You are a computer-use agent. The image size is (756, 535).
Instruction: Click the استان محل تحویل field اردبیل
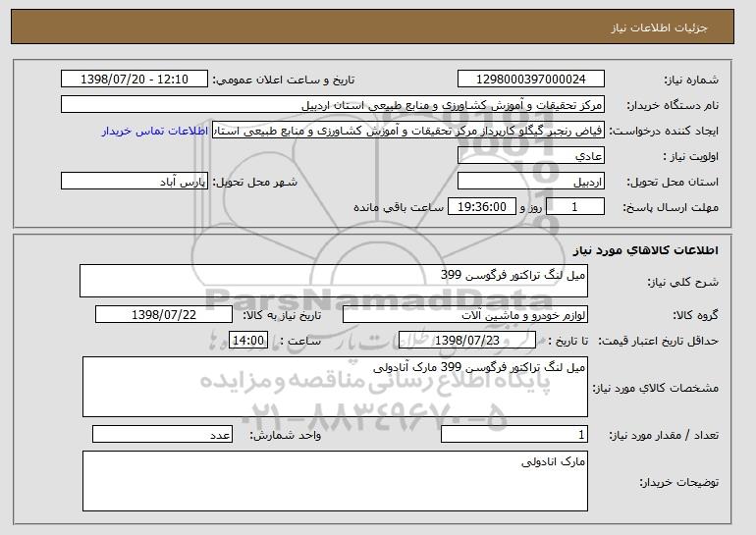point(531,182)
